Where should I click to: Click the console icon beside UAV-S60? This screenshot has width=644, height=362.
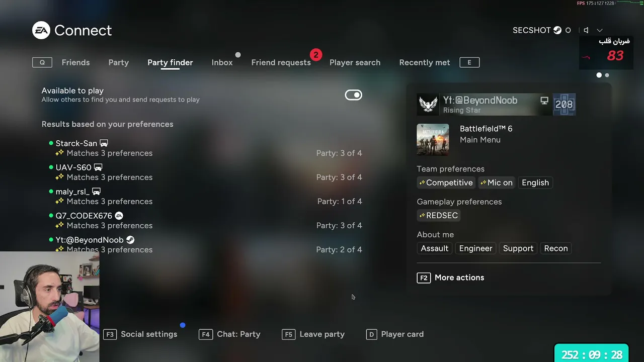click(x=98, y=167)
